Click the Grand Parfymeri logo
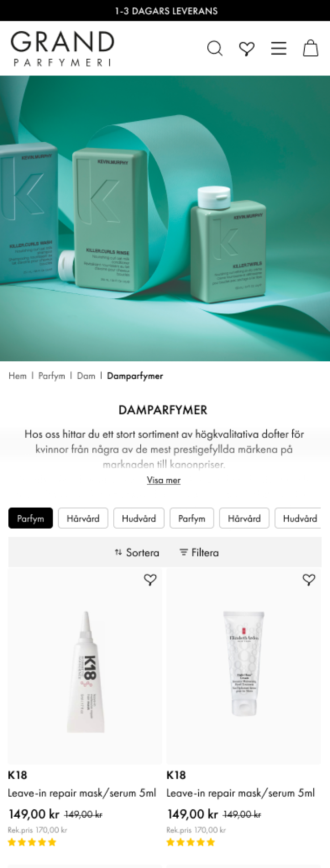Image resolution: width=330 pixels, height=868 pixels. click(62, 48)
